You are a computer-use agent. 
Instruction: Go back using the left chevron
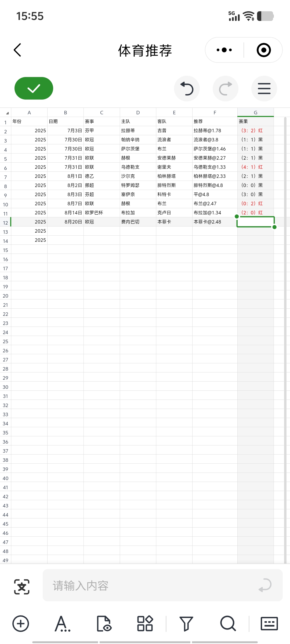click(17, 50)
